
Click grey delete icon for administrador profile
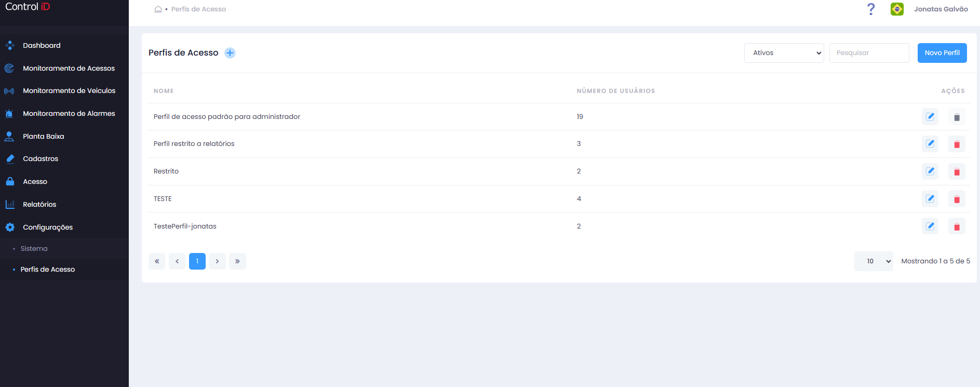pos(956,117)
